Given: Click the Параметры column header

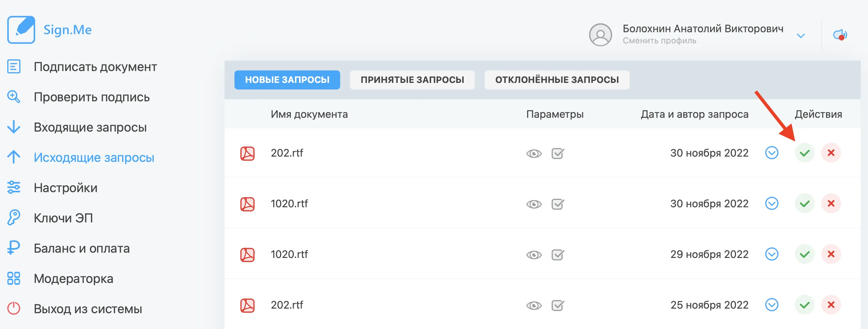Looking at the screenshot, I should pos(555,114).
